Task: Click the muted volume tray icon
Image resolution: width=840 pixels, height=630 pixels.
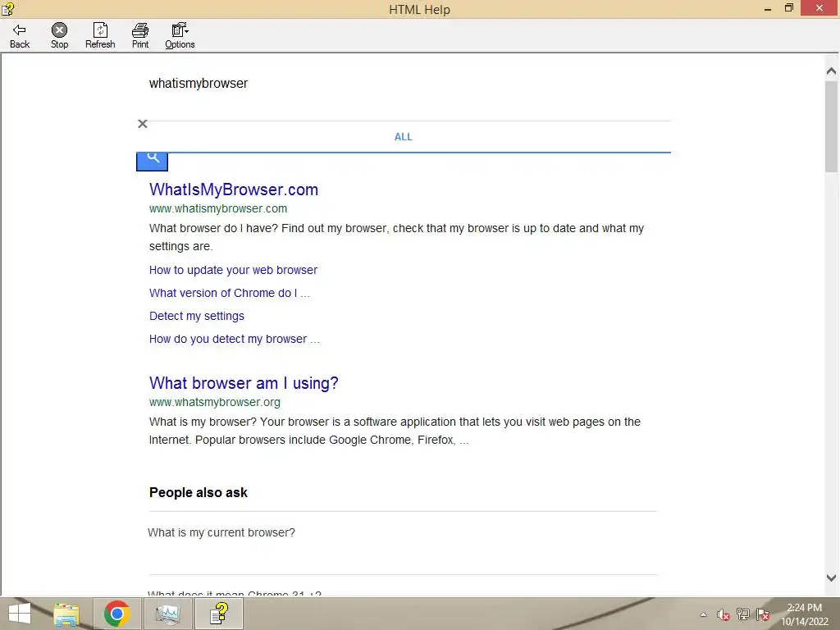Action: (724, 614)
